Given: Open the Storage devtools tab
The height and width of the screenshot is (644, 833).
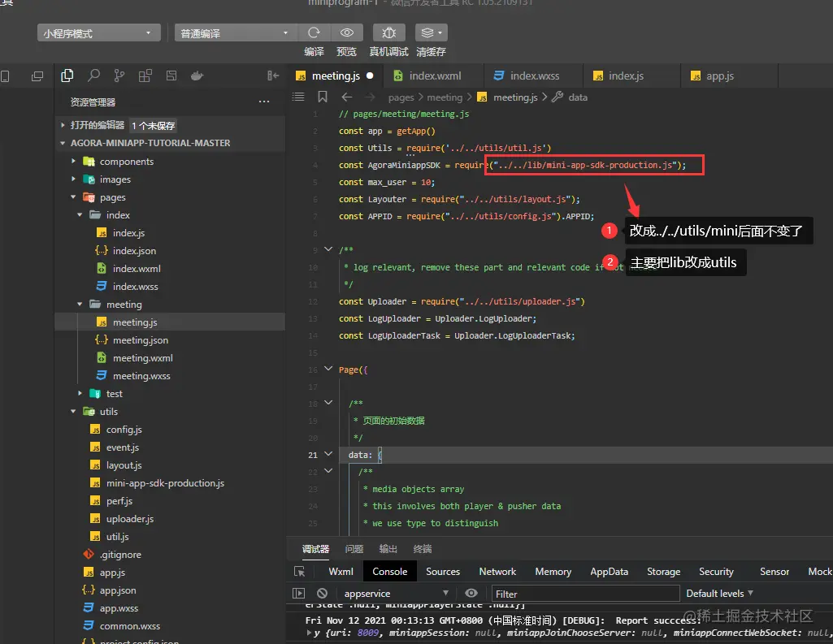Looking at the screenshot, I should 663,571.
